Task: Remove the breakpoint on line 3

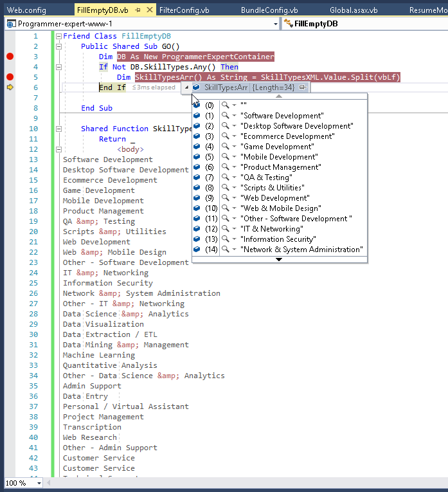Action: (10, 57)
